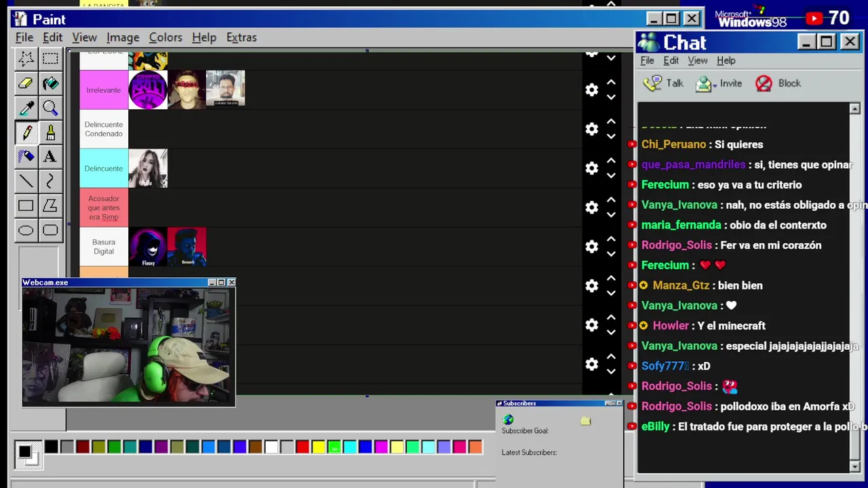This screenshot has width=868, height=488.
Task: Click username maria_fernanda in chat
Action: pyautogui.click(x=682, y=225)
